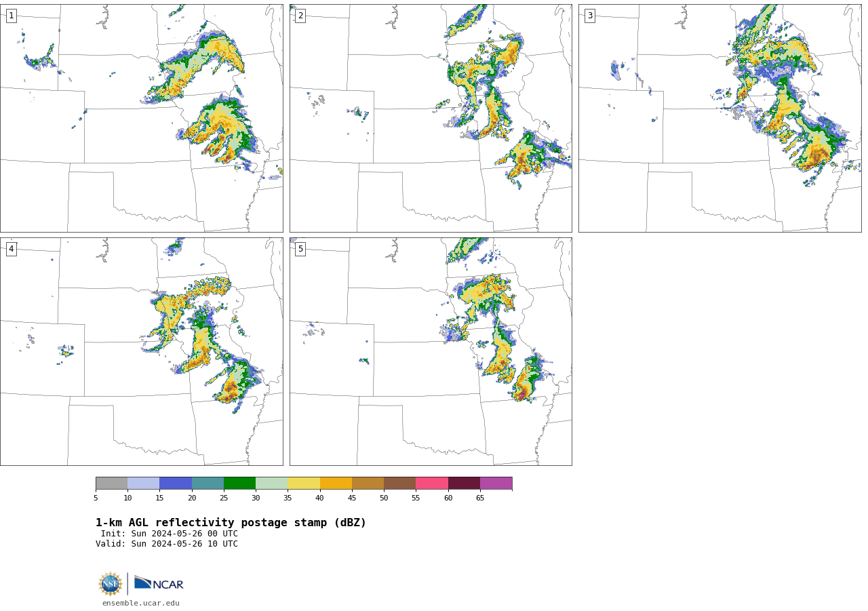Image resolution: width=868 pixels, height=611 pixels.
Task: Click the panel number label 4
Action: click(11, 249)
